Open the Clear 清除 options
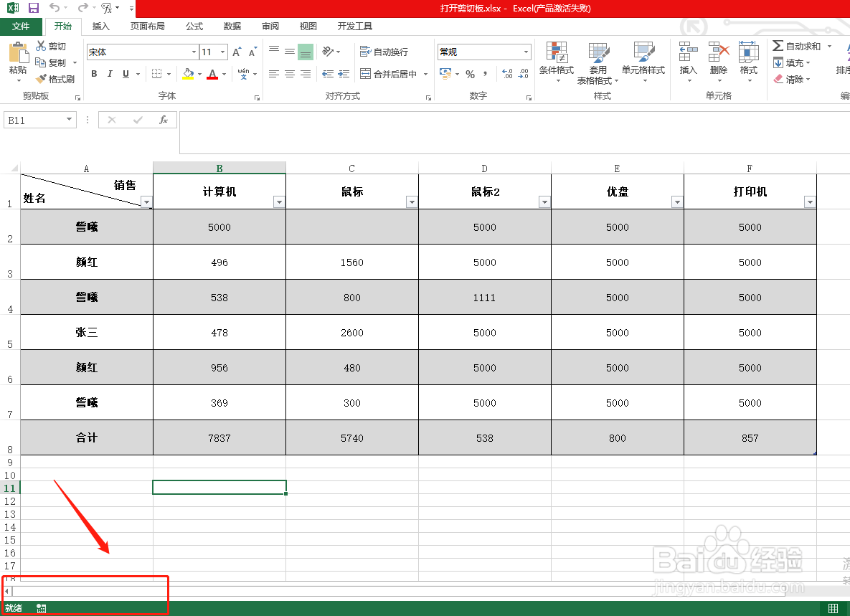Viewport: 850px width, 616px height. pyautogui.click(x=791, y=79)
